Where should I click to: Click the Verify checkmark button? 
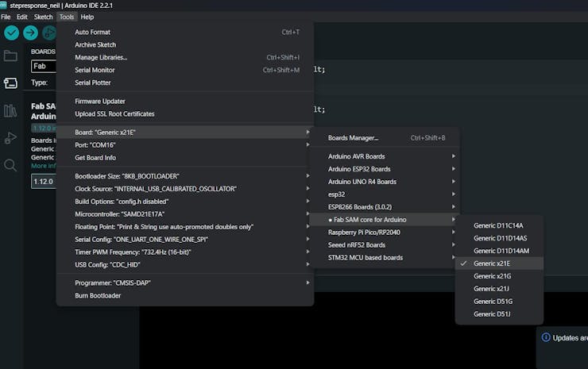coord(12,33)
